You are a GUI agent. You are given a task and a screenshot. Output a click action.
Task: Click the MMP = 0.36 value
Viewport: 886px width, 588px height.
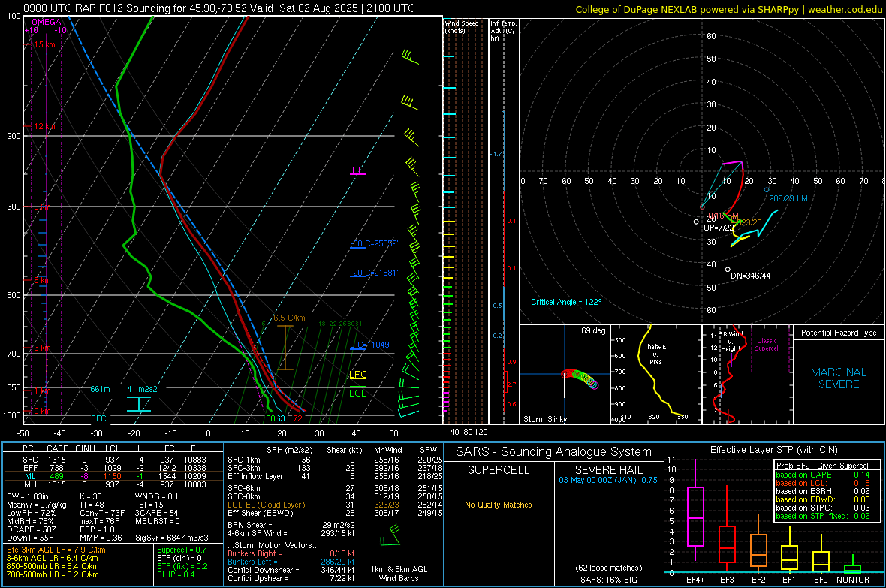click(101, 538)
